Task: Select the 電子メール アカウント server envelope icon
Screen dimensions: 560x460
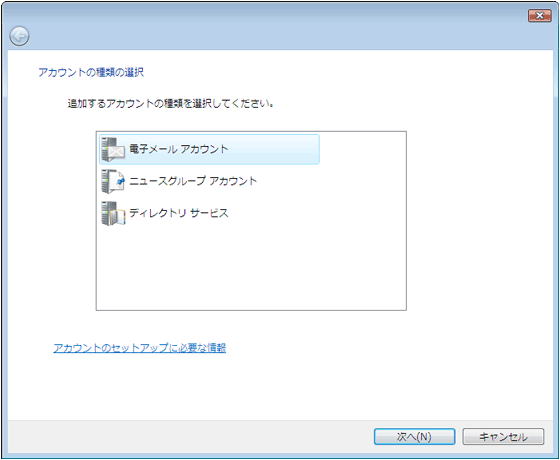Action: tap(113, 149)
